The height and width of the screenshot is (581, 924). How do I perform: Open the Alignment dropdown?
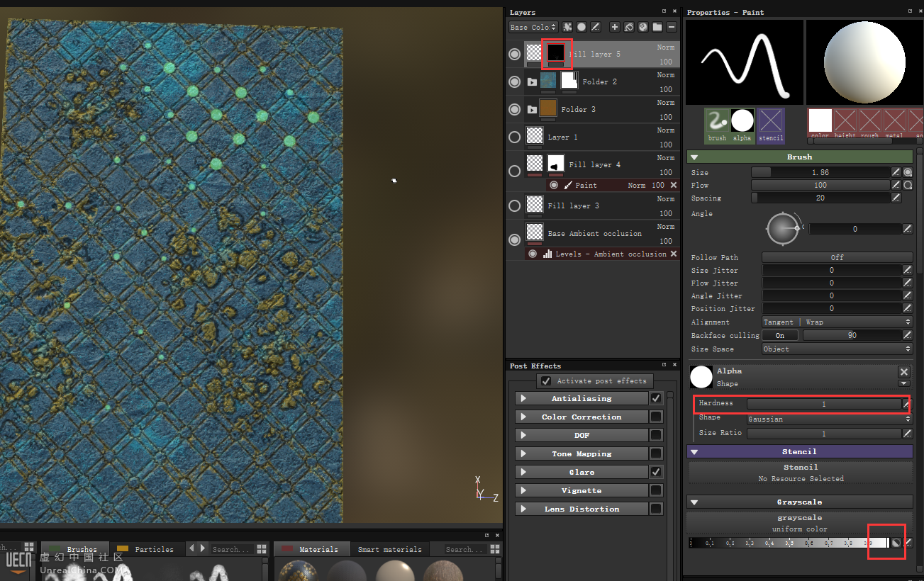(x=837, y=322)
